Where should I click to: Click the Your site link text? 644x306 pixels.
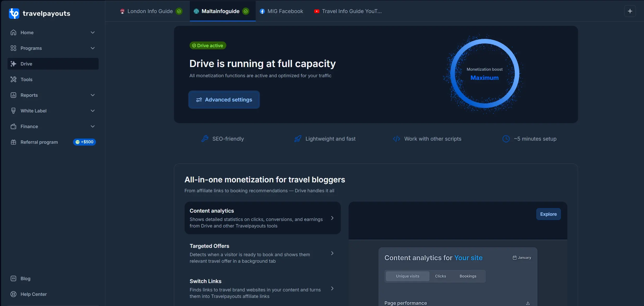click(468, 258)
